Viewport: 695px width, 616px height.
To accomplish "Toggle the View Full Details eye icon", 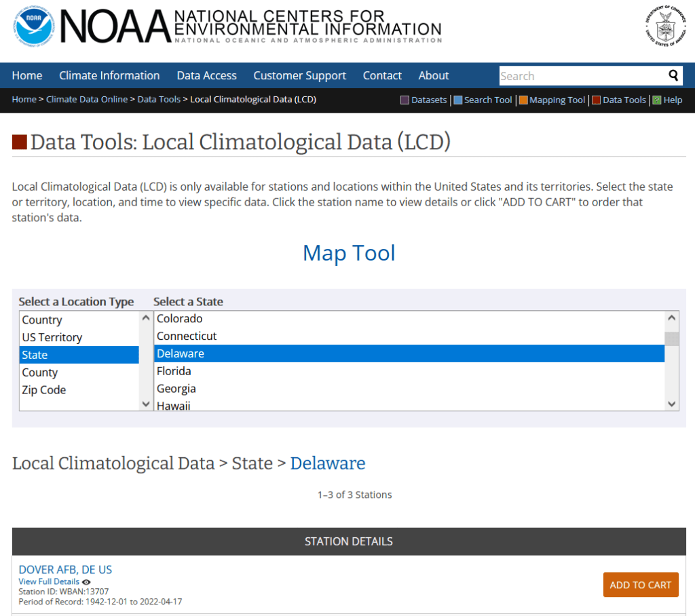I will (x=86, y=581).
